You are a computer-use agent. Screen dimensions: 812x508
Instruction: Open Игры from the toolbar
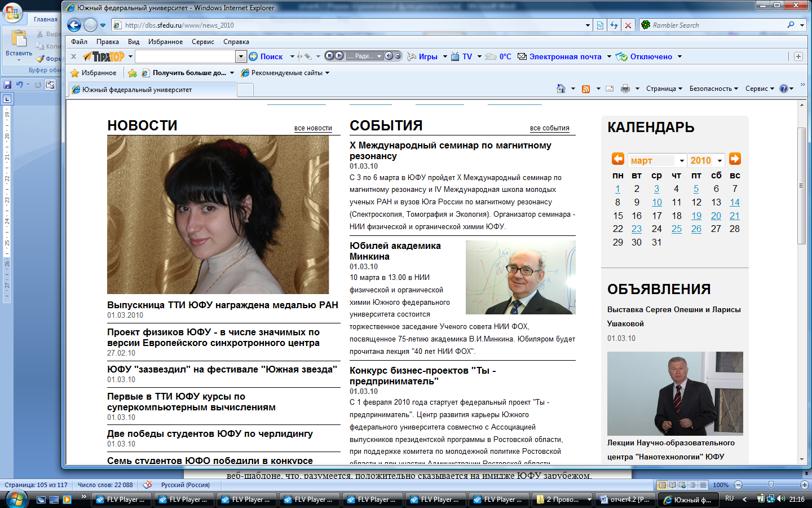(x=422, y=56)
